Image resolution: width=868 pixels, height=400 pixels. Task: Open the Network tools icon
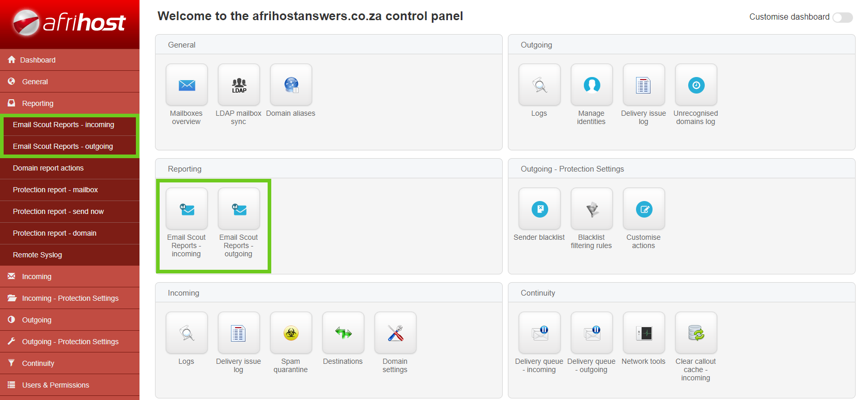click(x=644, y=333)
